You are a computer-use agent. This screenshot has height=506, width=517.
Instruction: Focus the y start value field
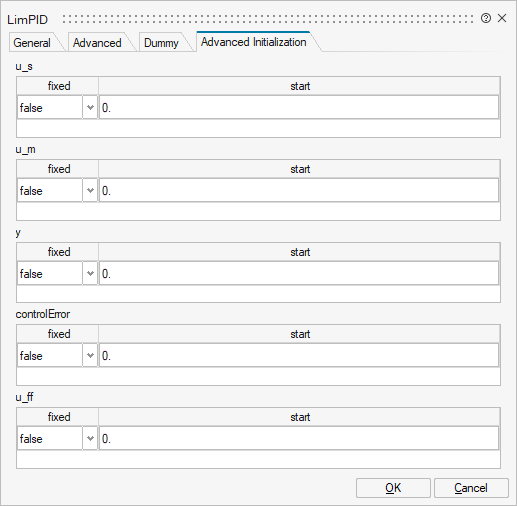tap(299, 273)
